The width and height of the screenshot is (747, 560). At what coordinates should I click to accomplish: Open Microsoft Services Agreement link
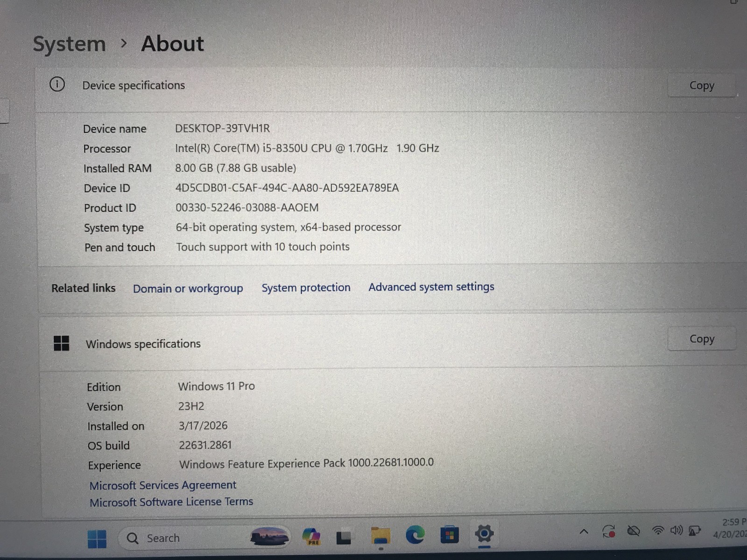click(163, 485)
